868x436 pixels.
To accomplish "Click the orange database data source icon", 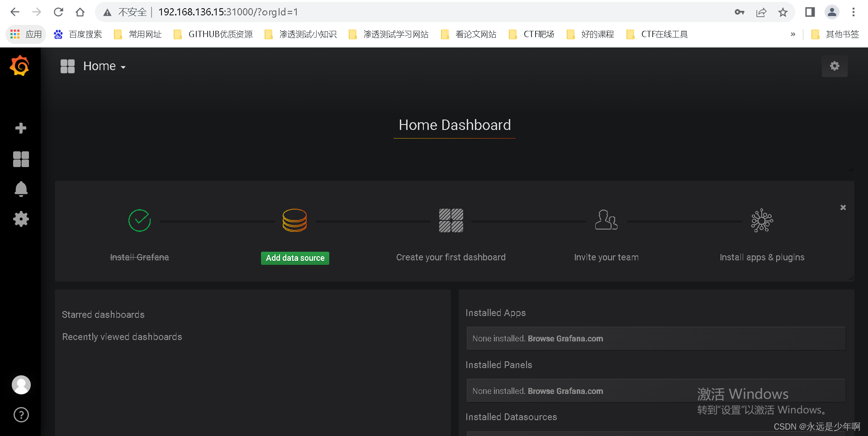I will pos(294,220).
